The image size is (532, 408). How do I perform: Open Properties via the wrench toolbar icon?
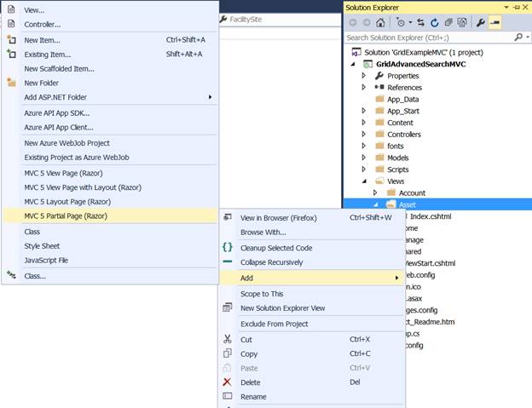tap(480, 22)
